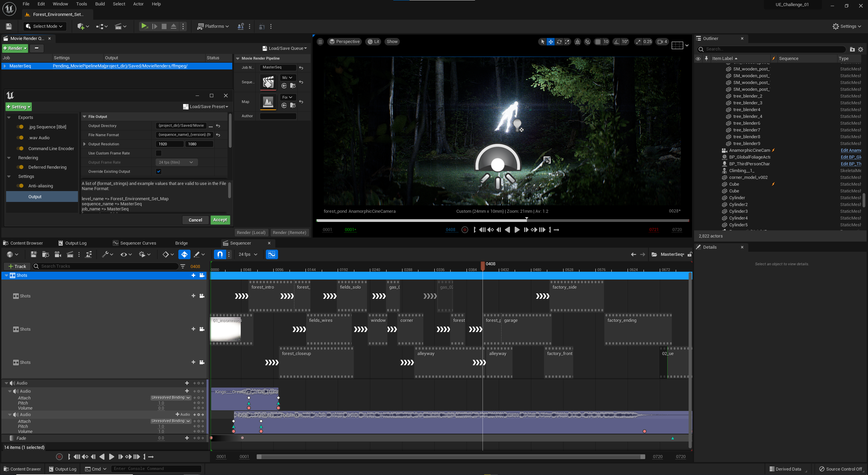Open the Select Mode dropdown

tap(45, 26)
